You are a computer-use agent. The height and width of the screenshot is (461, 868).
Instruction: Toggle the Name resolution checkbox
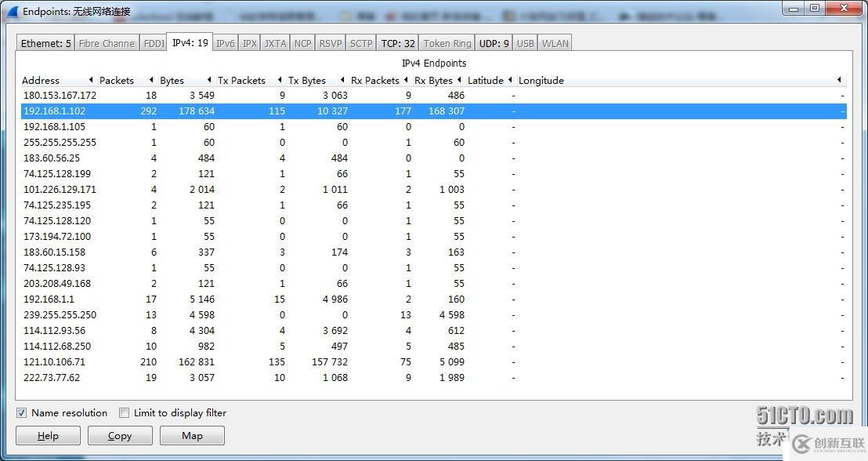point(21,413)
